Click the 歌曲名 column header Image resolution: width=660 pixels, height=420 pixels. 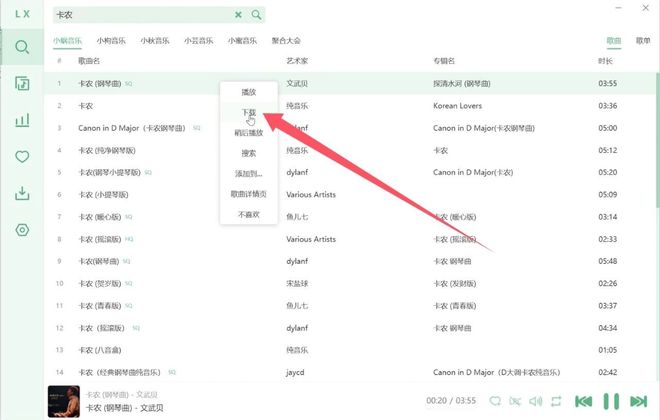pyautogui.click(x=89, y=61)
